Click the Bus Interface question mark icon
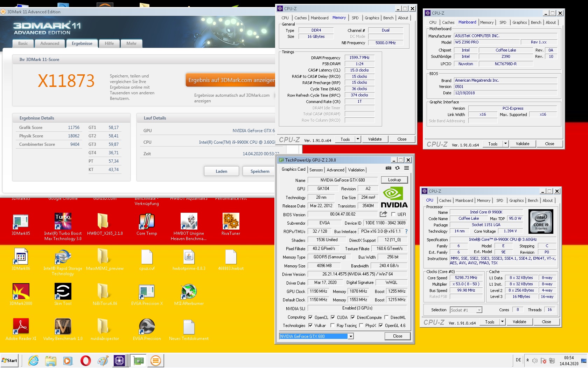This screenshot has width=588, height=368. pyautogui.click(x=406, y=231)
